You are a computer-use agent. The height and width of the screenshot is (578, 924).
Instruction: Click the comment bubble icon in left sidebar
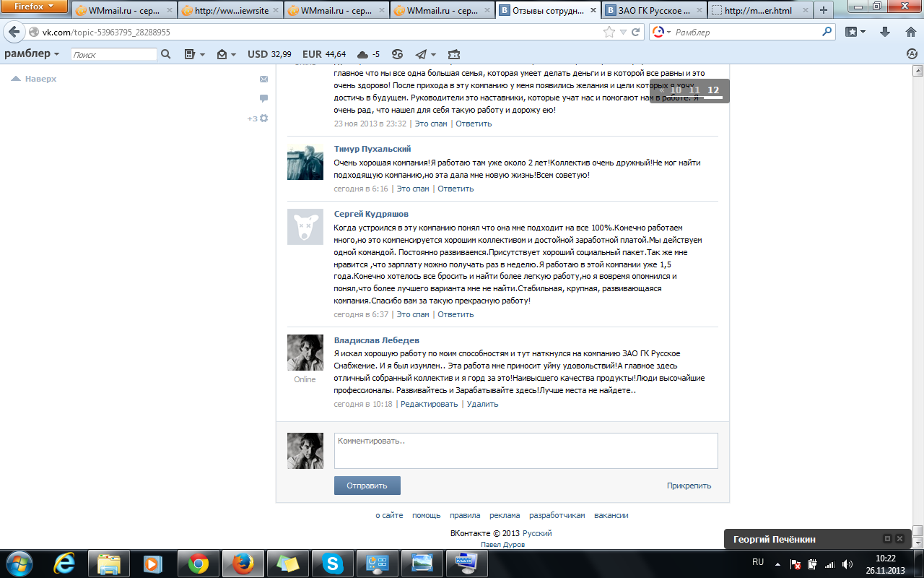pyautogui.click(x=263, y=98)
